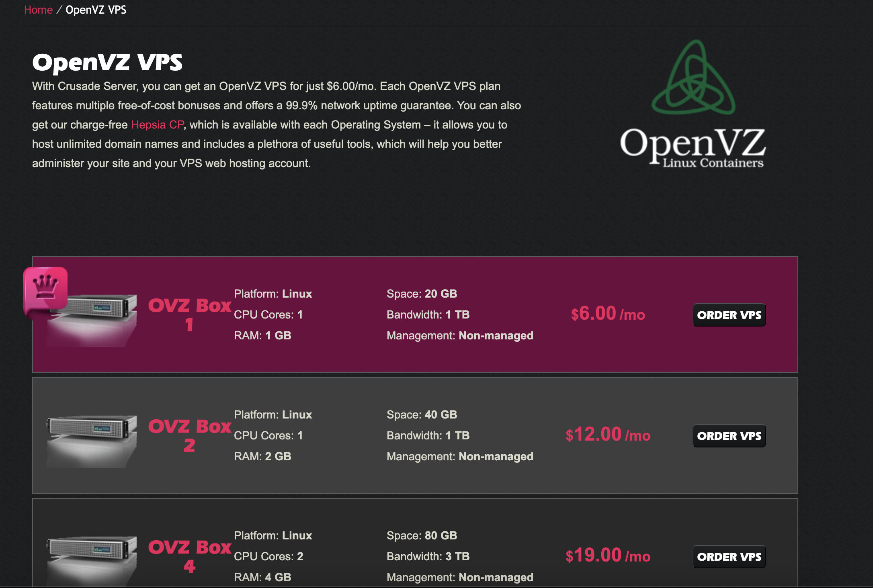This screenshot has height=588, width=873.
Task: Select 'Space: 20 GB' text
Action: pos(422,294)
